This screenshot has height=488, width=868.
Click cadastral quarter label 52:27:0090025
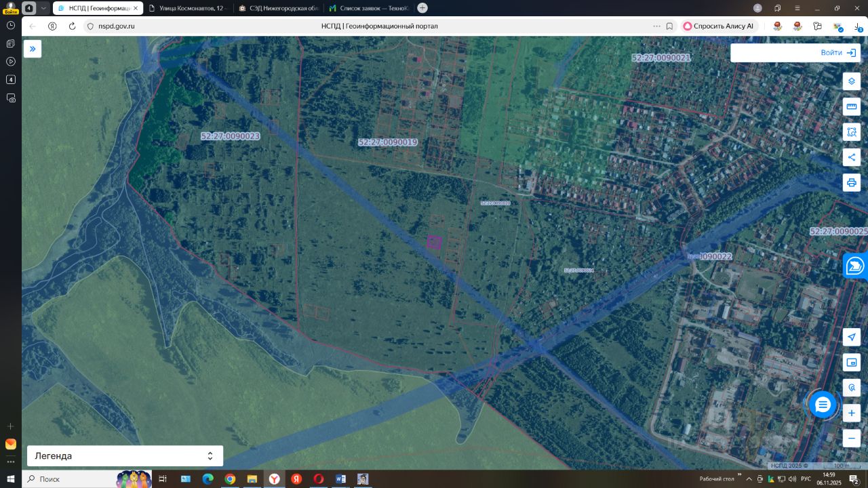839,232
